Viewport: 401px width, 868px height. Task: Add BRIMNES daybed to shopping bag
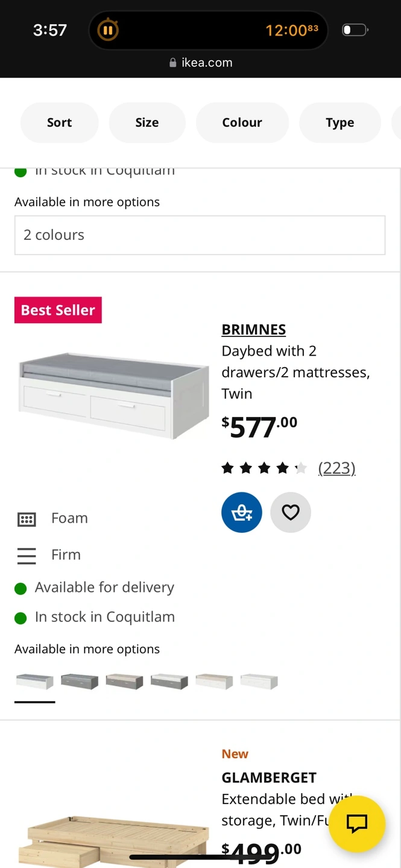[x=242, y=512]
